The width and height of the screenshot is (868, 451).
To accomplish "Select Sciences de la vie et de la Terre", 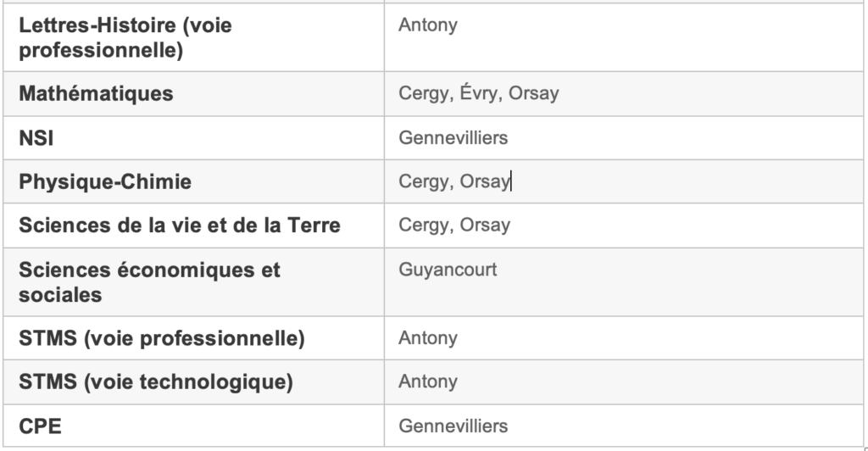I will [x=180, y=225].
